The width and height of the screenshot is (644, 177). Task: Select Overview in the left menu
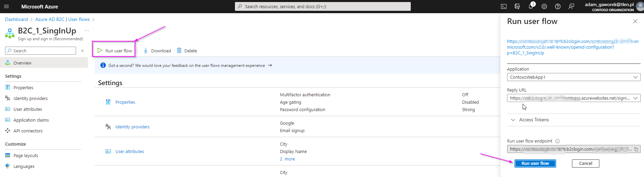pos(44,63)
